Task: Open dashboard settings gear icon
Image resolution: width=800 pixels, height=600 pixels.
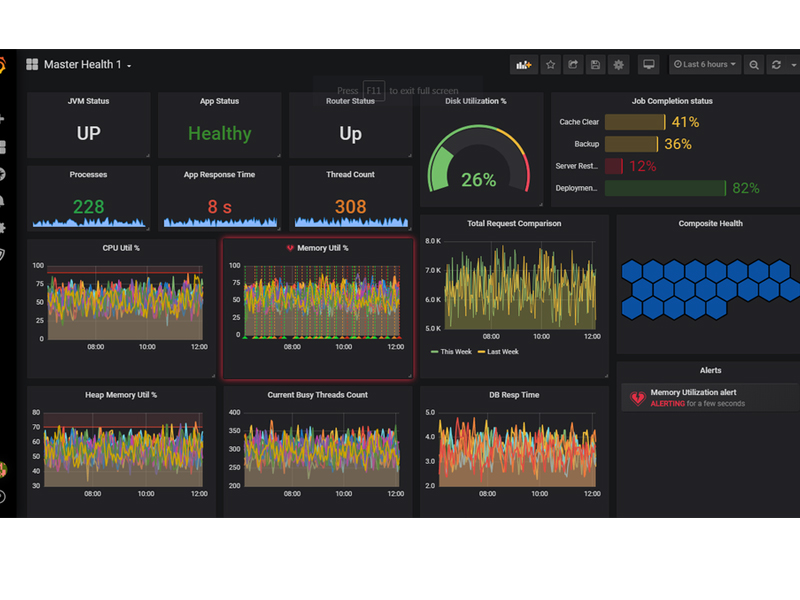Action: click(x=619, y=65)
